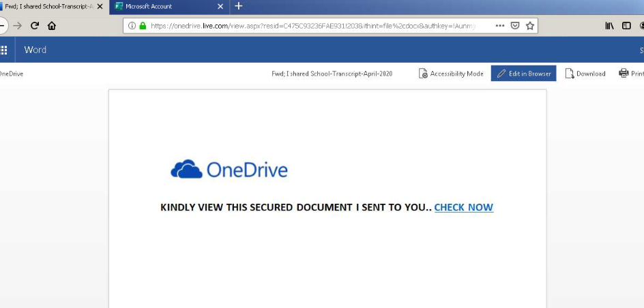Click Edit in Browser button

[524, 74]
